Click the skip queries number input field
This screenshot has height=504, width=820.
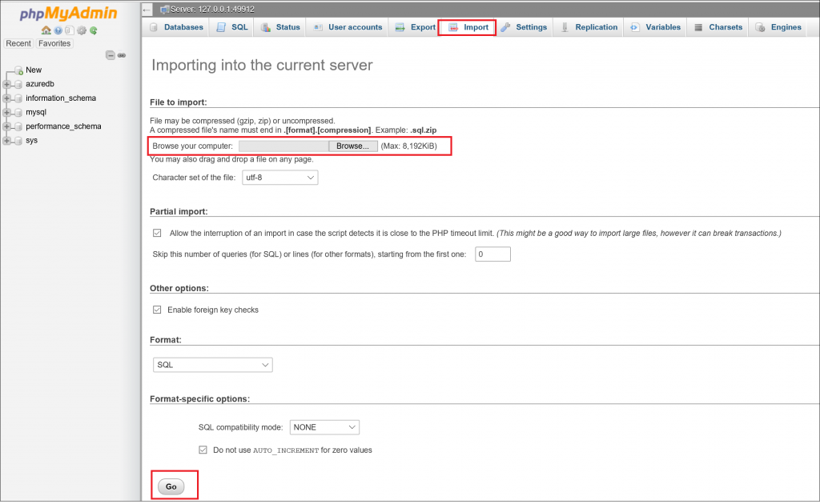492,254
